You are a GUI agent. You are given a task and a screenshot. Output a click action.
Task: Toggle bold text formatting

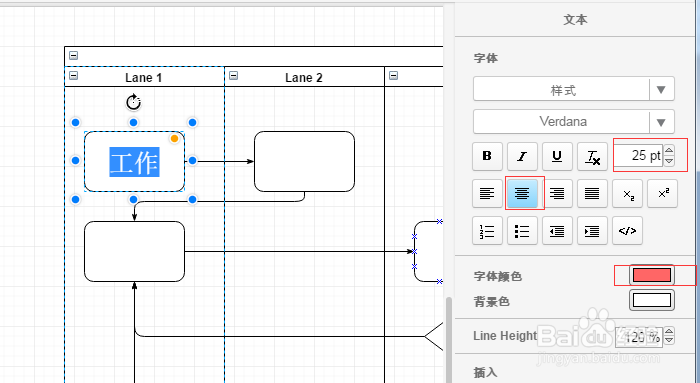487,156
